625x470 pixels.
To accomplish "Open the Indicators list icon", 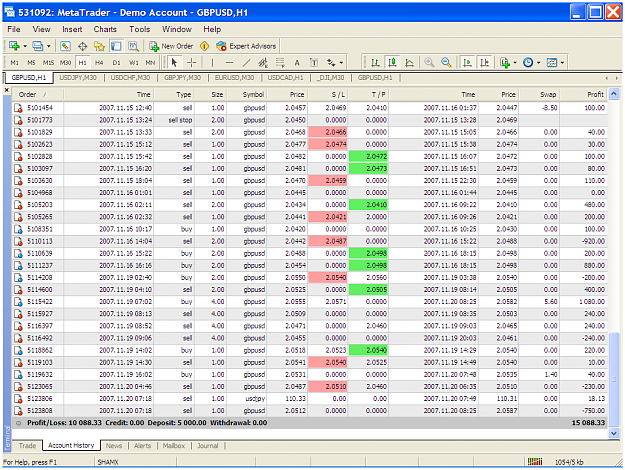I will [x=505, y=63].
